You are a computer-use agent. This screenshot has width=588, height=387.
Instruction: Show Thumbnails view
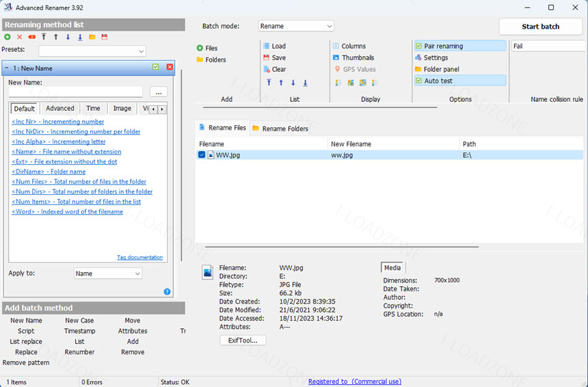[353, 57]
